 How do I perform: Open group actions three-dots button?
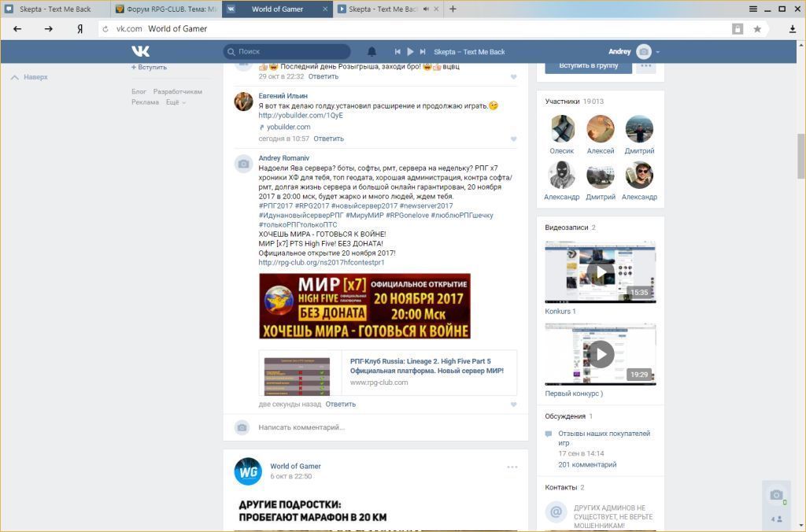point(646,67)
